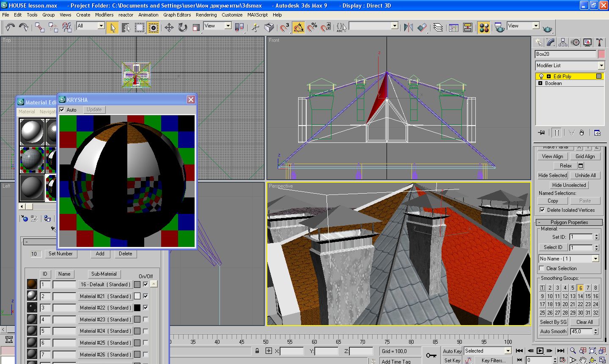609x364 pixels.
Task: Click the Set Number button
Action: click(60, 254)
